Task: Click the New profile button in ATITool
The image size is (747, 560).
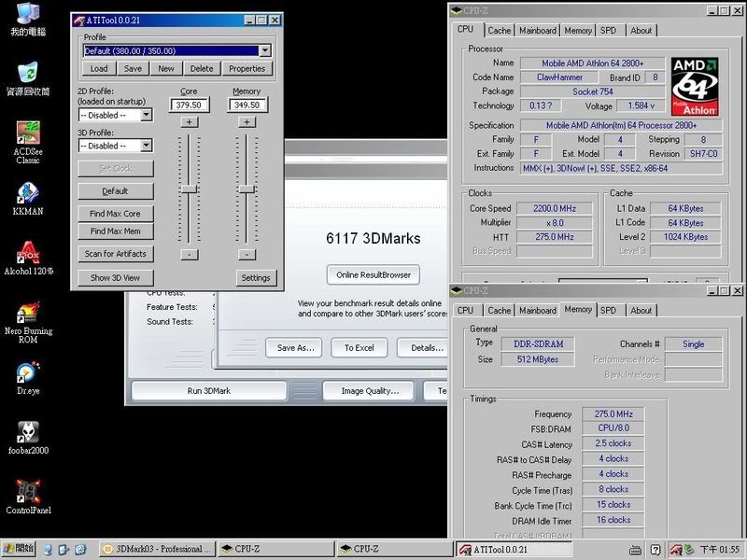Action: click(166, 68)
